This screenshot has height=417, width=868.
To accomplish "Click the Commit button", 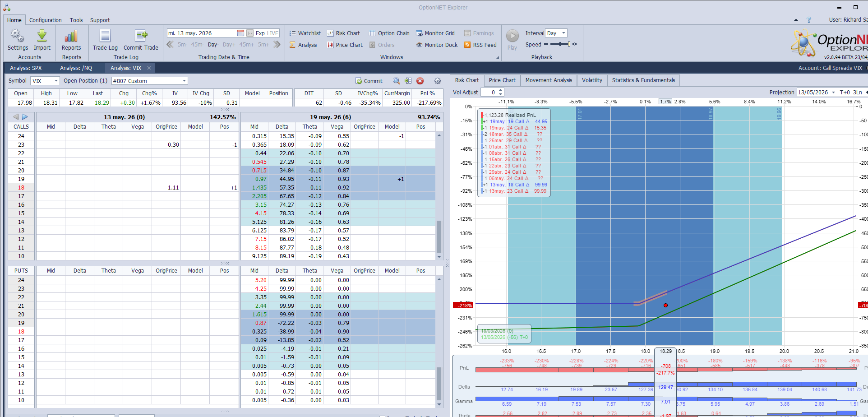I will tap(369, 81).
